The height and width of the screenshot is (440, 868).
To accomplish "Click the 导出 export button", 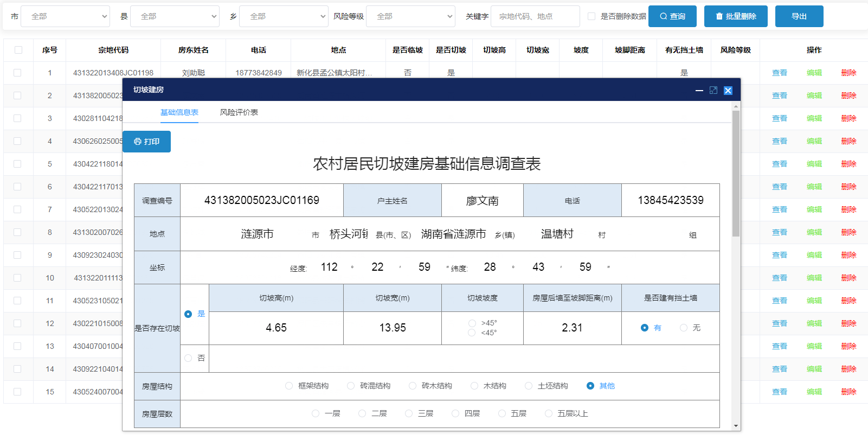I will click(799, 16).
